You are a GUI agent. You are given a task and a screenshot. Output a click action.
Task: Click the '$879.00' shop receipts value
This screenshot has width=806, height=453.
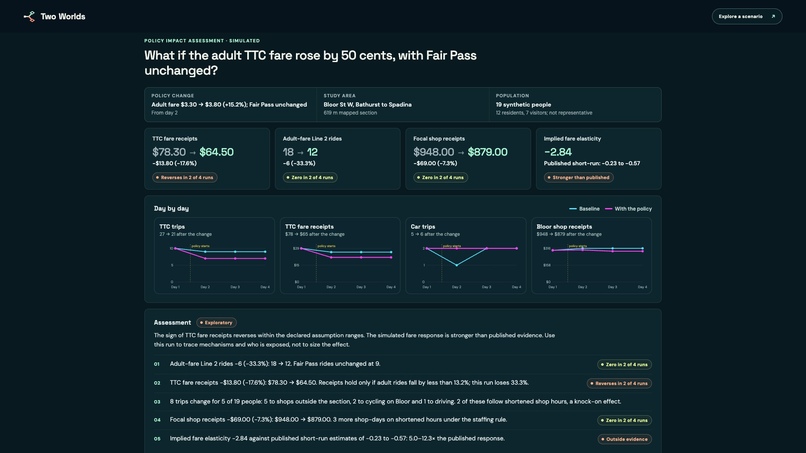488,152
